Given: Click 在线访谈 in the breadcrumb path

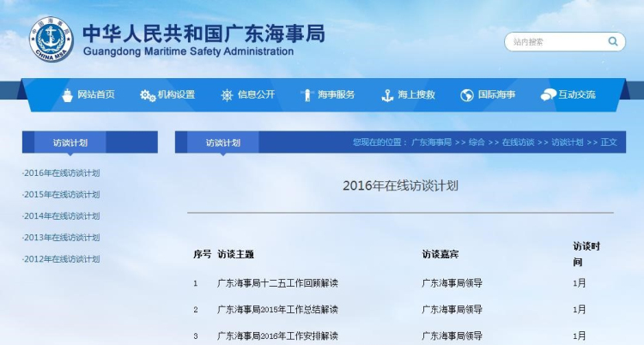Looking at the screenshot, I should [518, 142].
